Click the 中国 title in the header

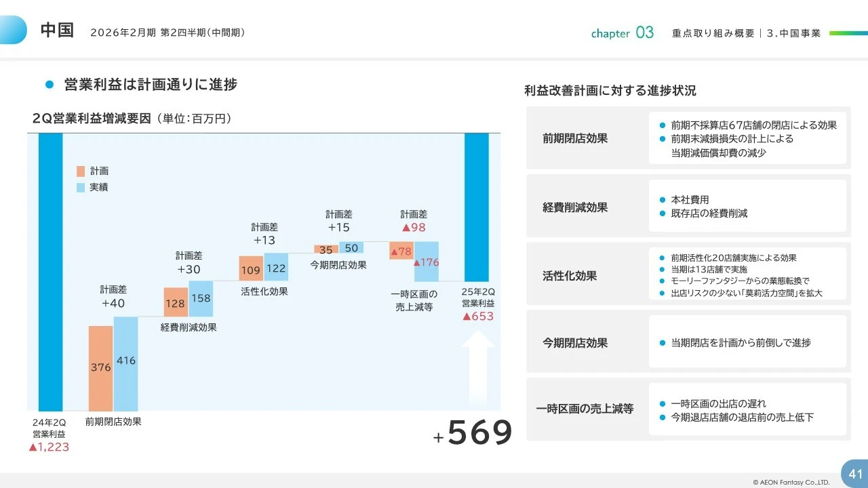coord(57,29)
